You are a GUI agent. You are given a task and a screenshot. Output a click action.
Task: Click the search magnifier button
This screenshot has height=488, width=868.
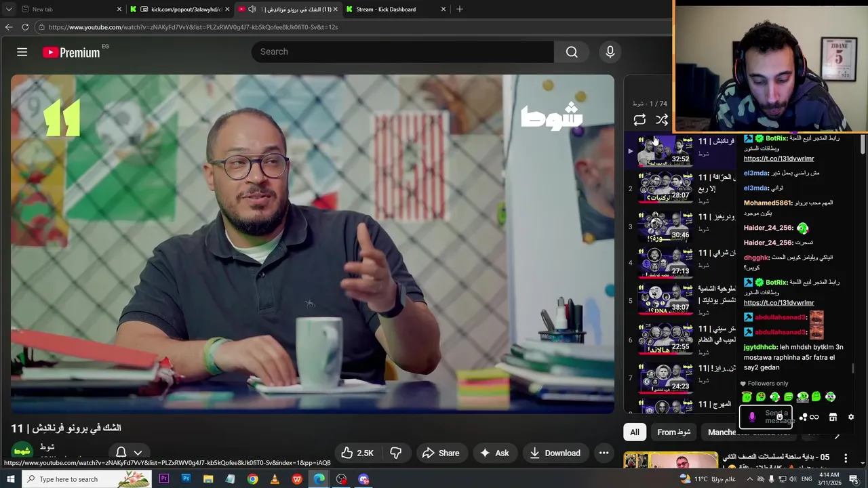(x=572, y=52)
